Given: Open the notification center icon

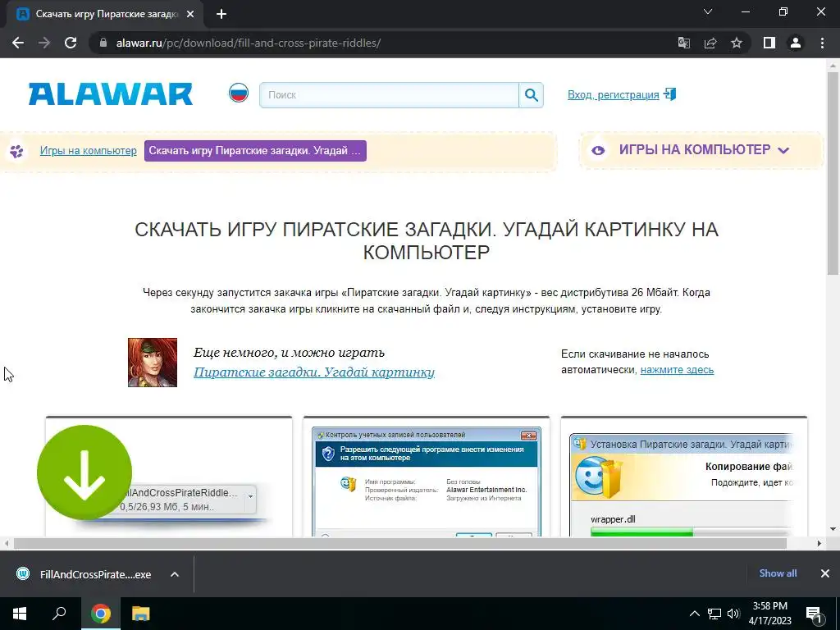Looking at the screenshot, I should pos(813,614).
